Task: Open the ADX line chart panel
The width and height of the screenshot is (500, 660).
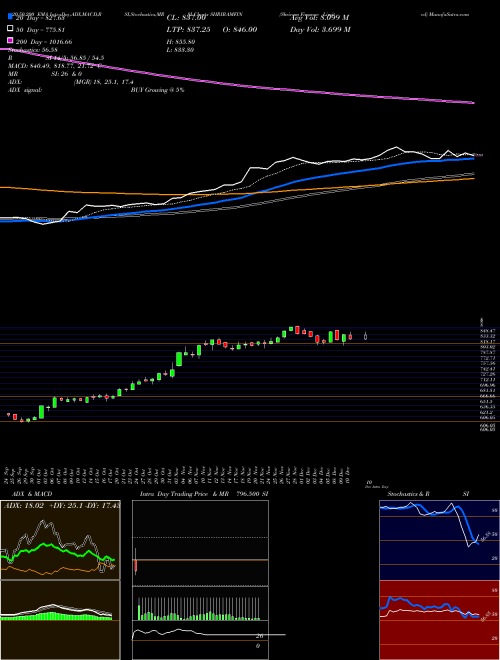Action: 60,540
